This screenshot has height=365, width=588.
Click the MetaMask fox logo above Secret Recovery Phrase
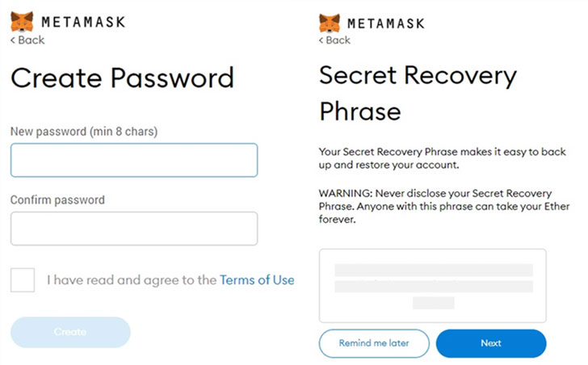330,23
